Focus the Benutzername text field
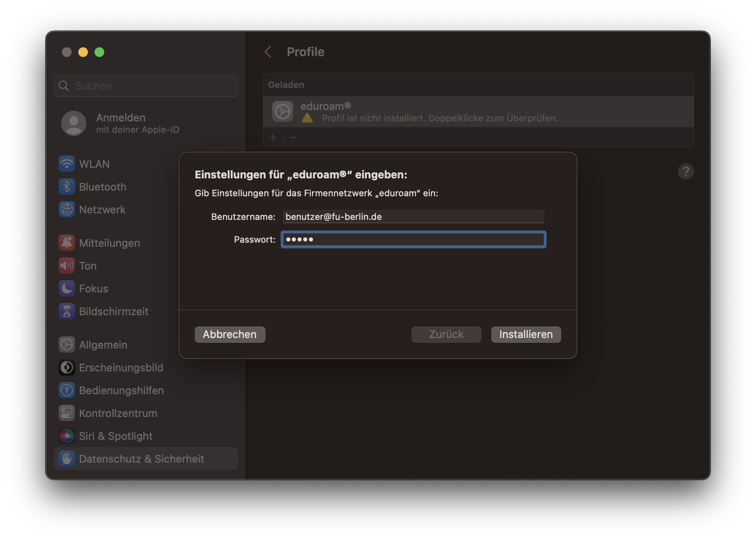 [x=413, y=217]
